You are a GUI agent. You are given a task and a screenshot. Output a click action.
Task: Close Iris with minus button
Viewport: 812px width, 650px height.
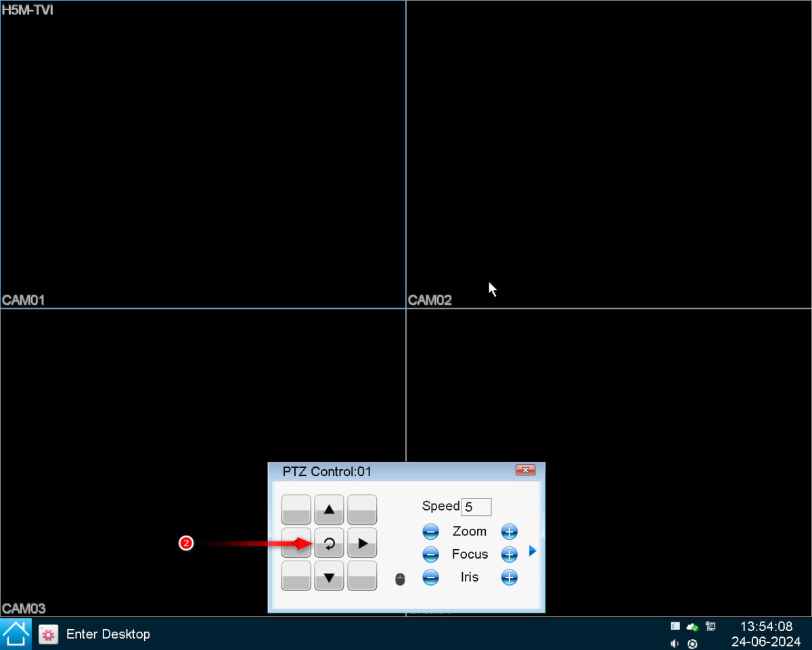click(x=430, y=578)
